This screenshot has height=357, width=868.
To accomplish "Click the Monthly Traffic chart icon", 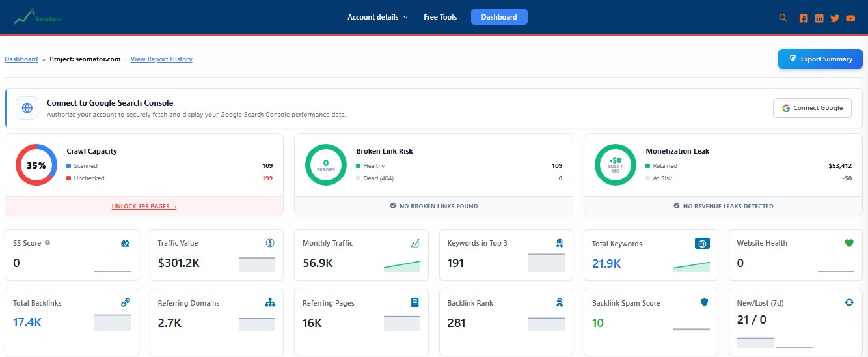I will (415, 243).
